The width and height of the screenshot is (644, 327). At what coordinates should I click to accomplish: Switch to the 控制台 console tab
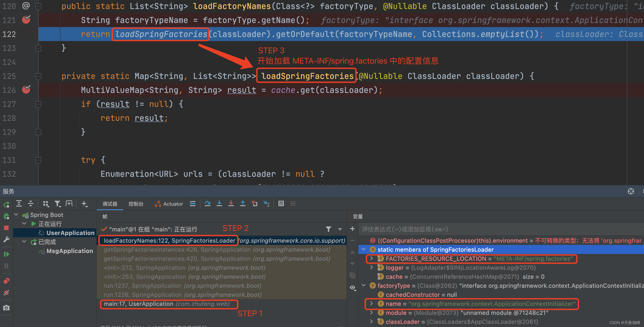click(x=136, y=204)
